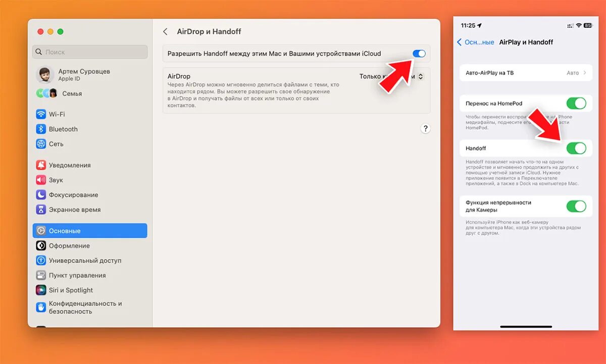The width and height of the screenshot is (606, 364).
Task: Open Артем Суровцев Apple ID entry
Action: [90, 75]
